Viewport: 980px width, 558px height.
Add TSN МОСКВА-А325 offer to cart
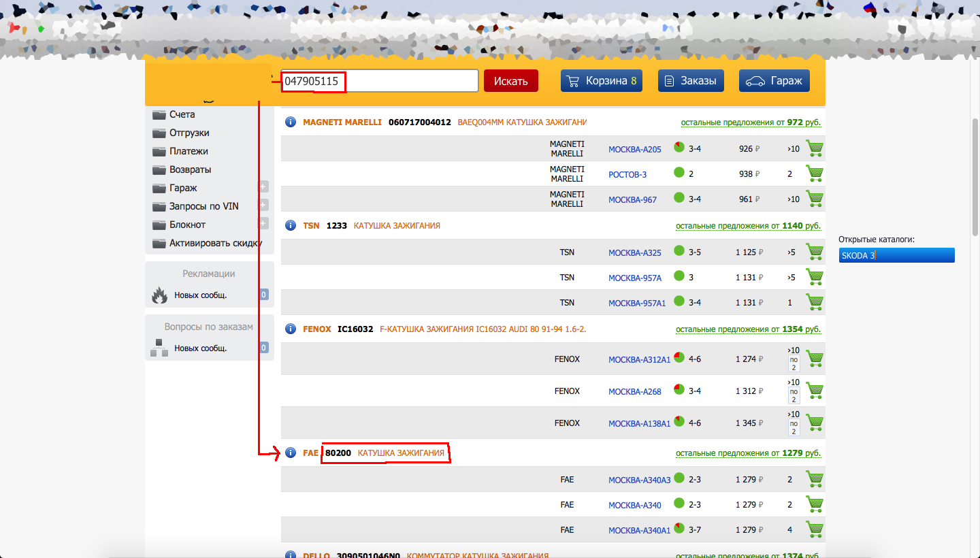pyautogui.click(x=815, y=252)
